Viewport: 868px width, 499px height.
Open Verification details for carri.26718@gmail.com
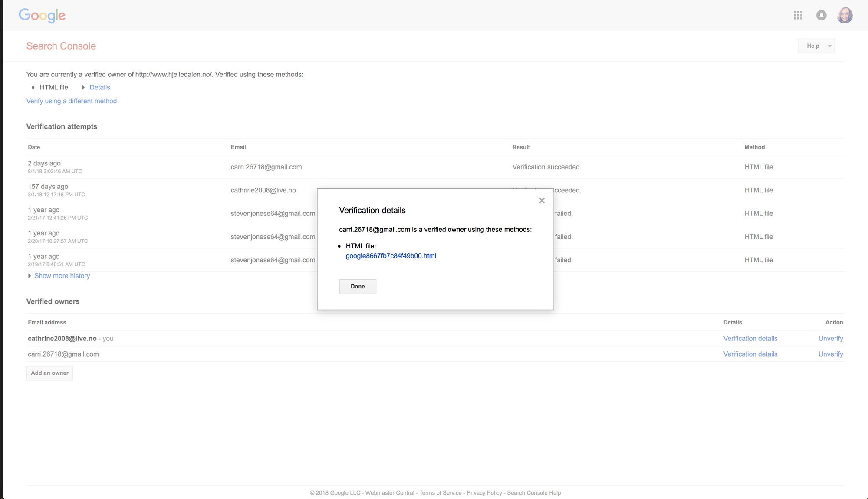point(750,354)
